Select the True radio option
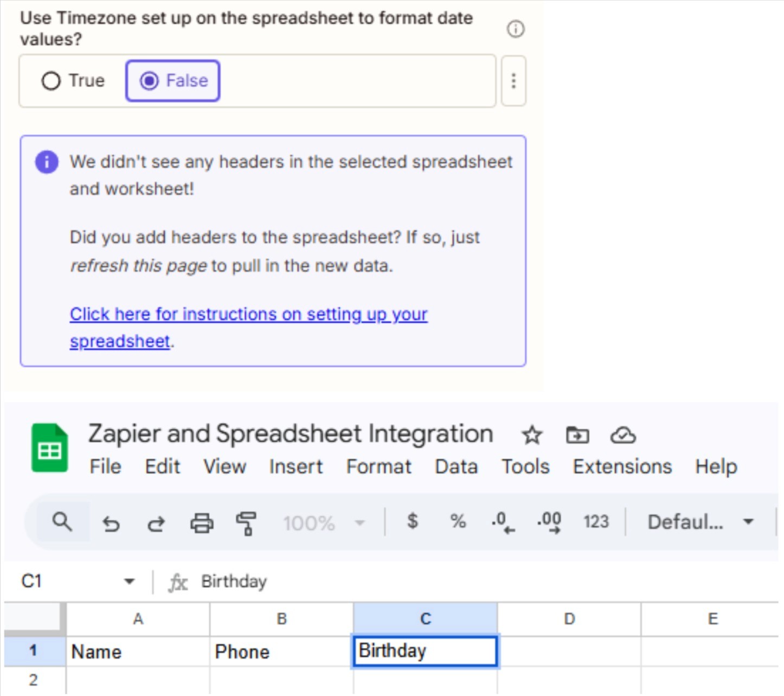784x696 pixels. pos(73,81)
